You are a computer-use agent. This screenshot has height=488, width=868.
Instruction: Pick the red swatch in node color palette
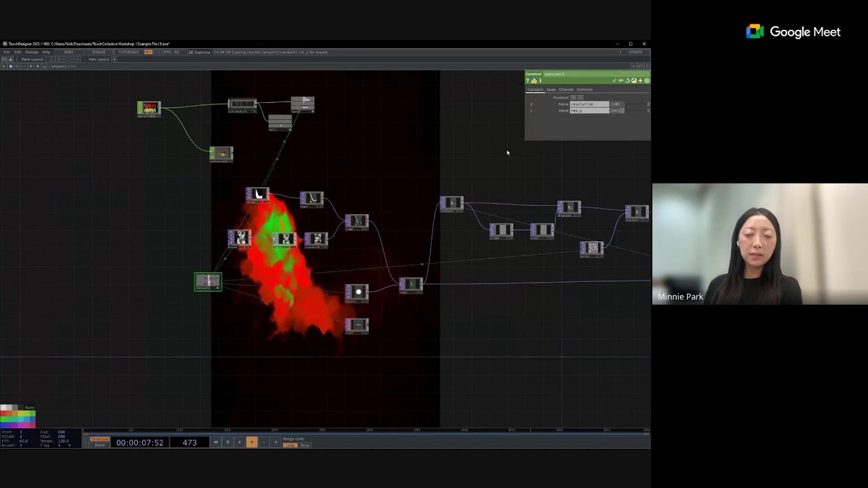3,413
